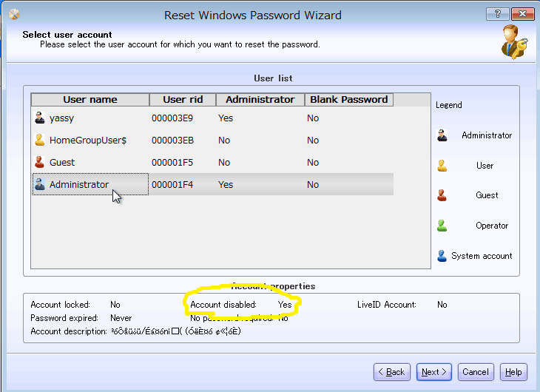
Task: Click the green Operator legend icon
Action: tap(442, 226)
